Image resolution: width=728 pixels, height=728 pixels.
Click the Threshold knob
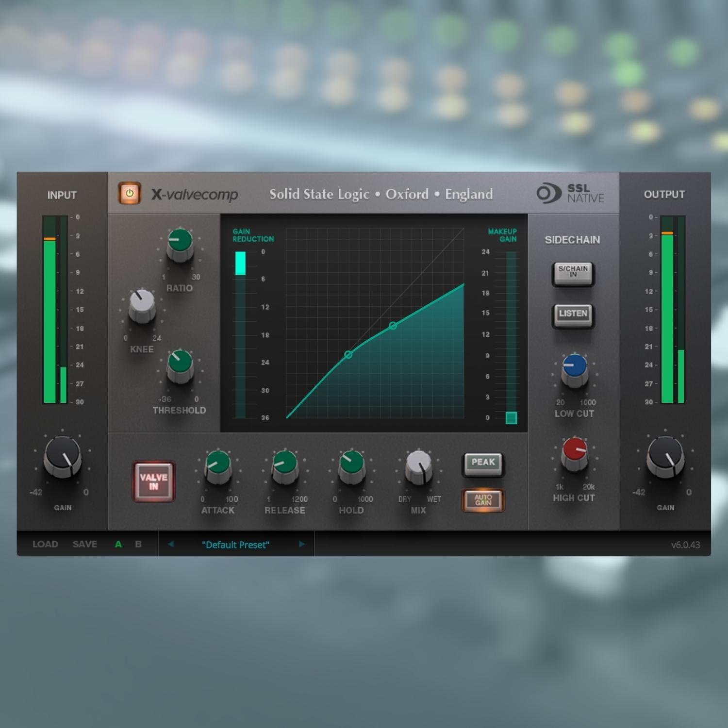[180, 367]
